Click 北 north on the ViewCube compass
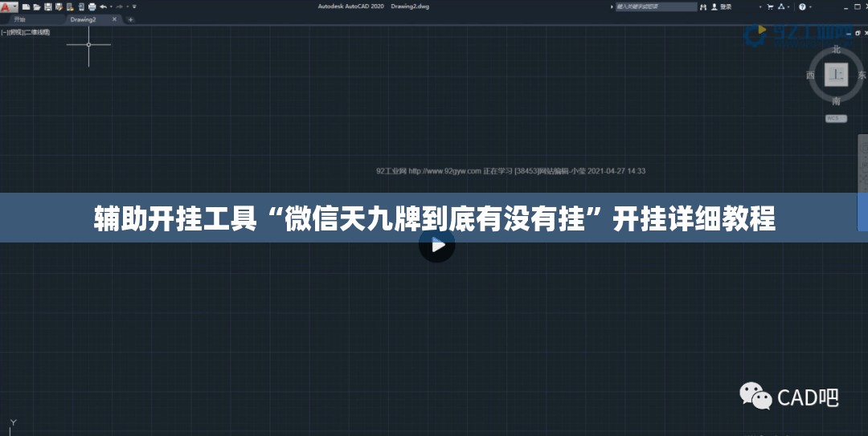868x436 pixels. tap(836, 49)
